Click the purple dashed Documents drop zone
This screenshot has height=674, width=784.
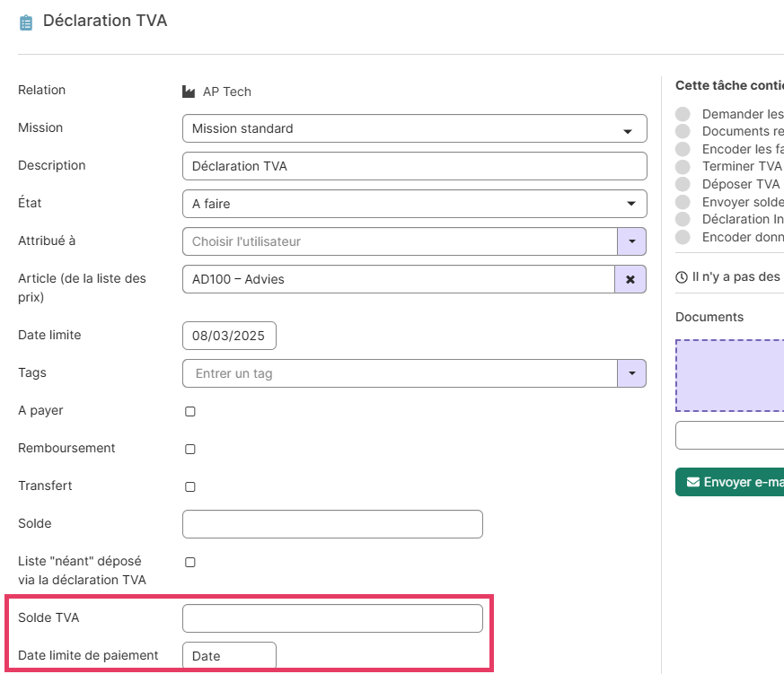[x=729, y=375]
